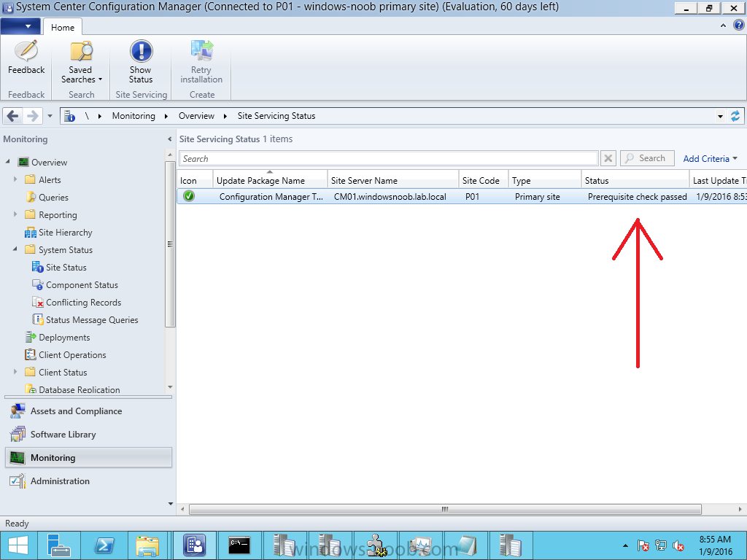
Task: Open the blue application menu dropdown
Action: tap(20, 27)
